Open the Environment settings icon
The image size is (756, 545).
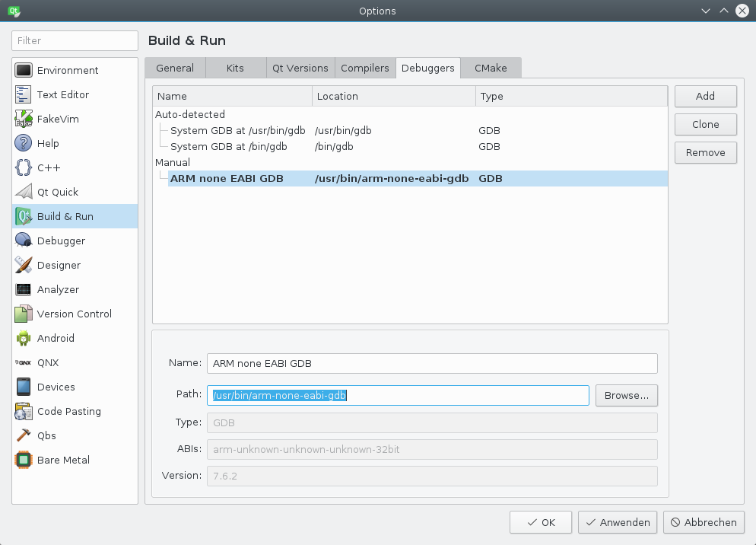pos(23,71)
